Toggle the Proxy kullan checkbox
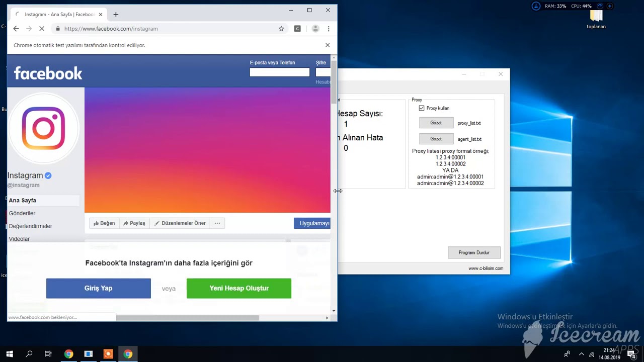The image size is (644, 362). (x=422, y=108)
